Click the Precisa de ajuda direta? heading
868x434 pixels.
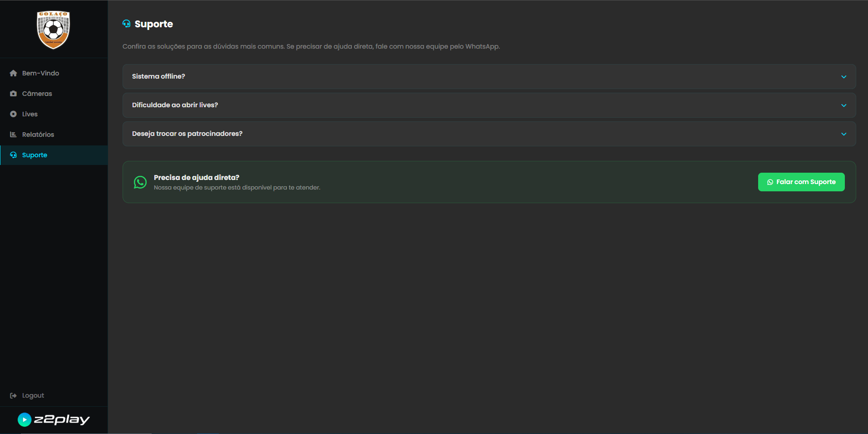tap(196, 177)
